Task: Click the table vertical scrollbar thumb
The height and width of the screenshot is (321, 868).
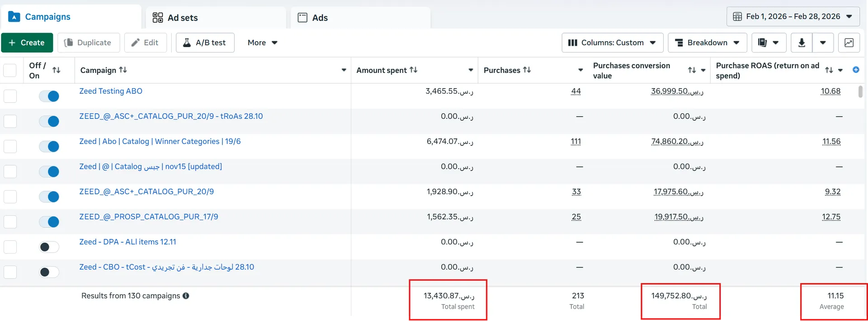Action: pos(860,91)
